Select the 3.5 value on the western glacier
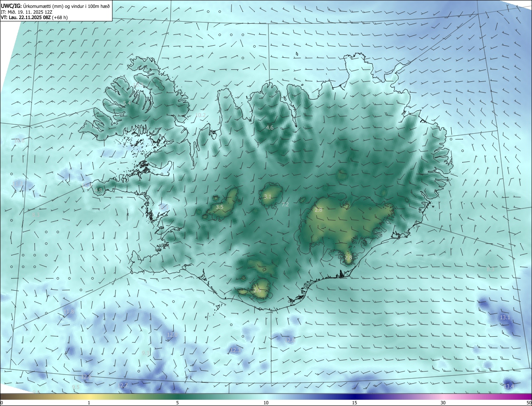 pos(220,207)
